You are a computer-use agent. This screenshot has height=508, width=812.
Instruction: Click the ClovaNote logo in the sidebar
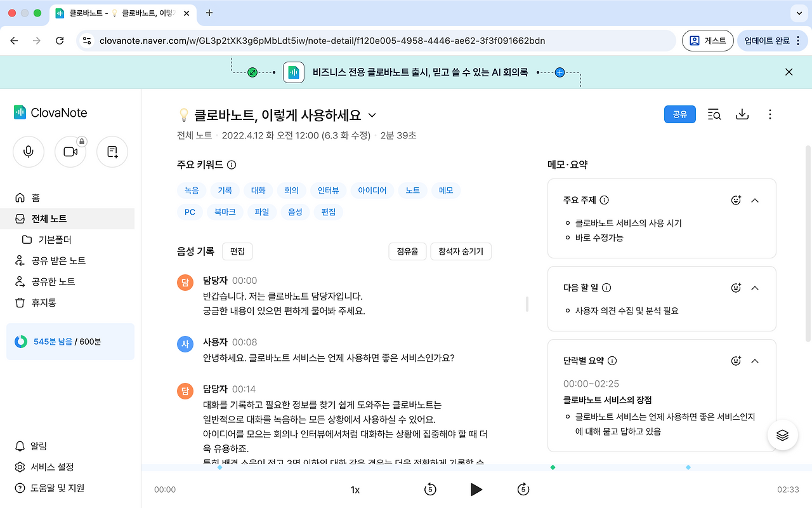click(50, 112)
